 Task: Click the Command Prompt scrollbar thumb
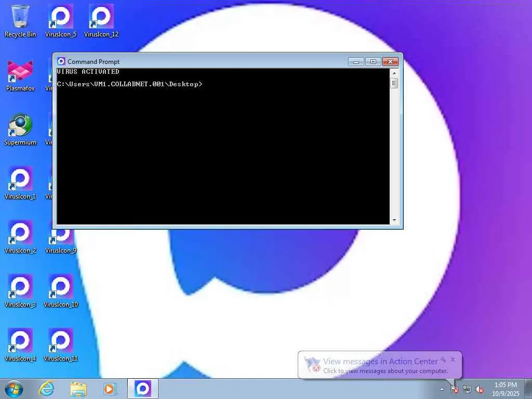click(x=394, y=83)
